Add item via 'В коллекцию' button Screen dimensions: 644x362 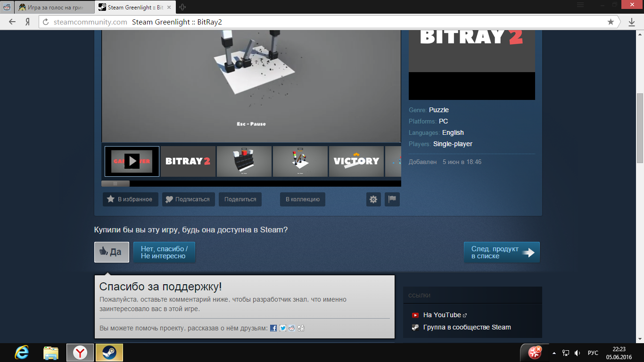303,199
